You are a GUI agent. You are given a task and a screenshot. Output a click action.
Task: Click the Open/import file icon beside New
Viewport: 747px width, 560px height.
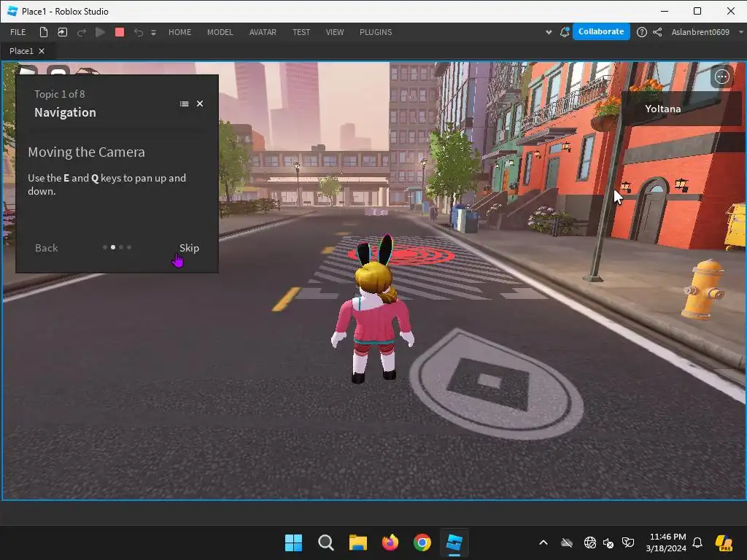(x=63, y=32)
